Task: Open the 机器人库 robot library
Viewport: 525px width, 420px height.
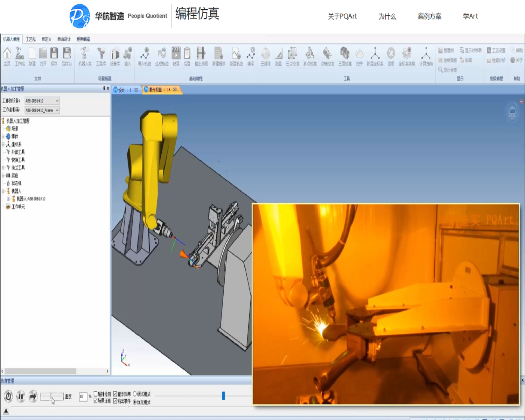Action: coord(85,56)
